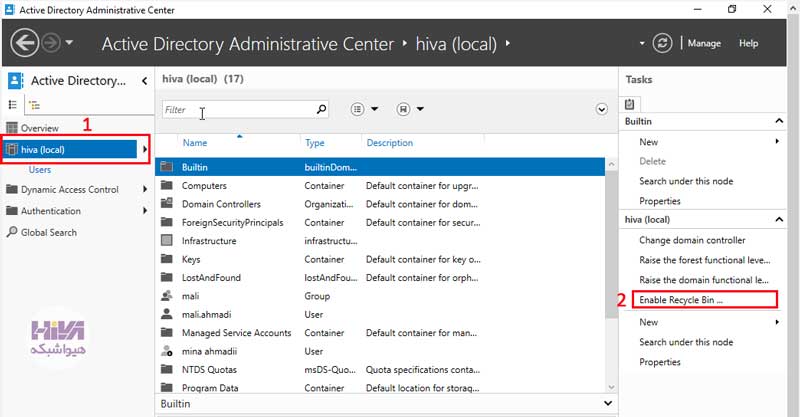Image resolution: width=800 pixels, height=417 pixels.
Task: Collapse the hiva (local) tasks section
Action: point(779,219)
